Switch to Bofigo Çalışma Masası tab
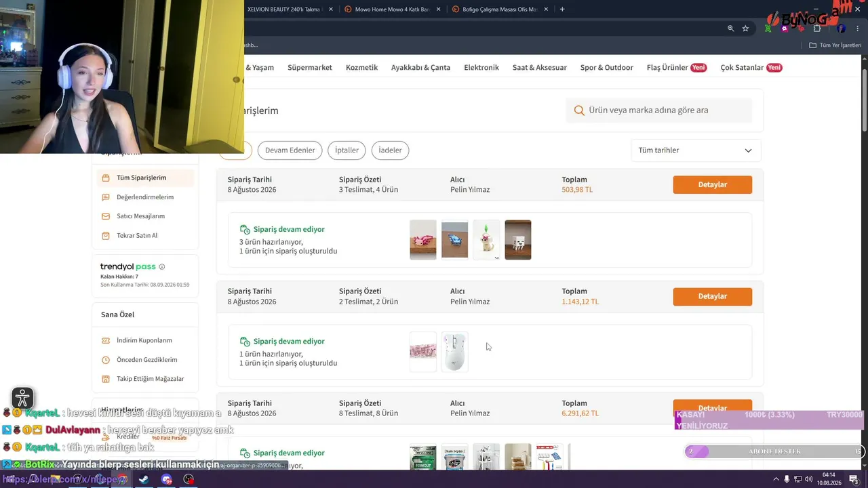868x488 pixels. click(499, 9)
